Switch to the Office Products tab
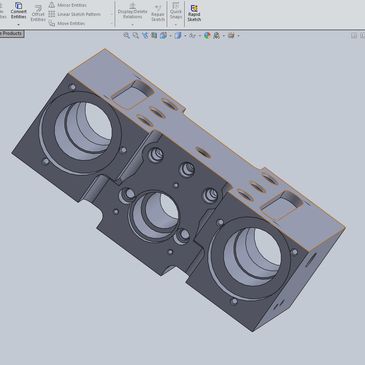 pyautogui.click(x=12, y=33)
